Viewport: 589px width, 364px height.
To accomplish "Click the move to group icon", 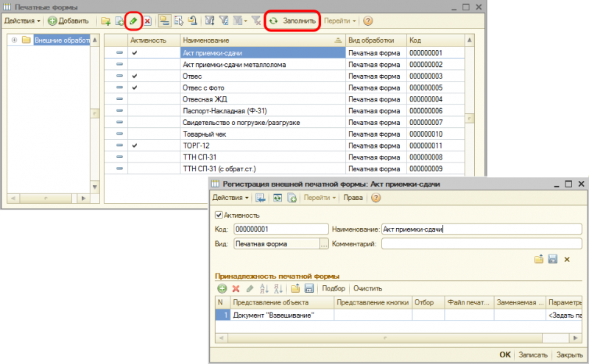I will [178, 21].
